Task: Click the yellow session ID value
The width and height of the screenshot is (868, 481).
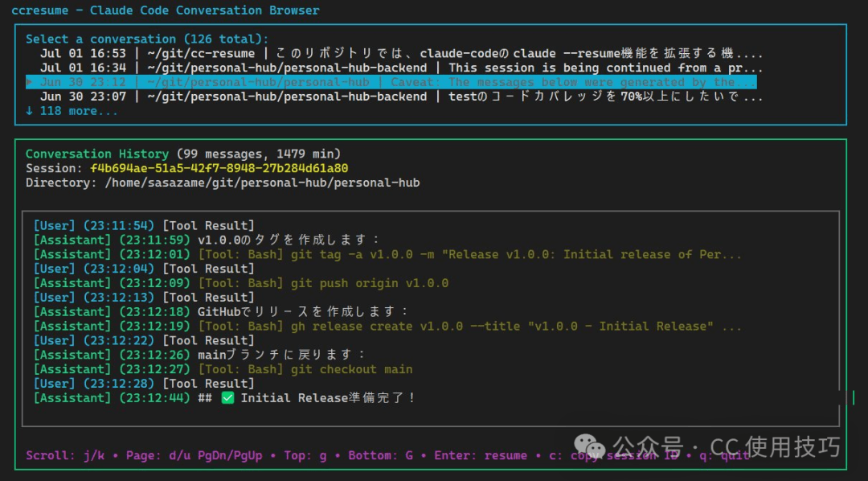Action: pyautogui.click(x=219, y=168)
